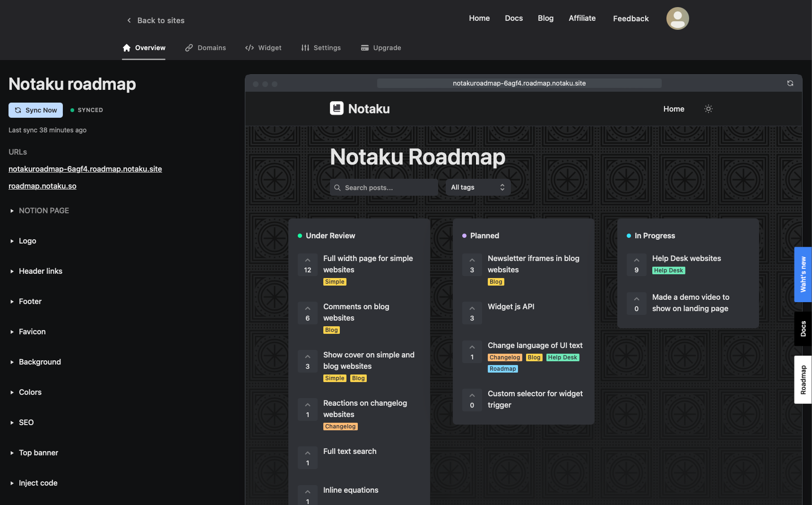This screenshot has width=812, height=505.
Task: Click the Domains link icon
Action: click(189, 48)
